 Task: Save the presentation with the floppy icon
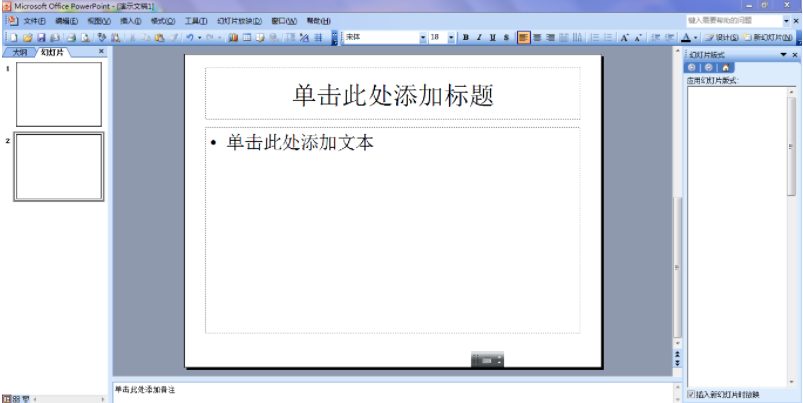pos(41,37)
